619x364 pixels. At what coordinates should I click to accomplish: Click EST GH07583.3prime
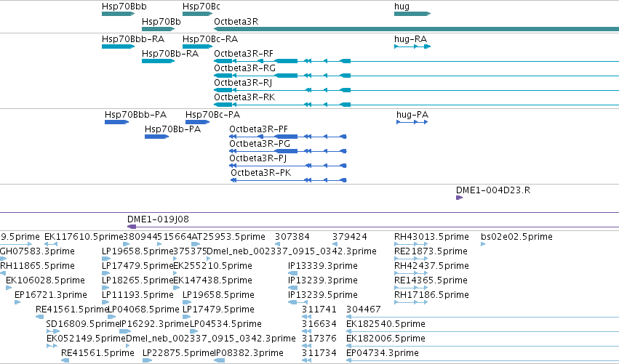(37, 251)
